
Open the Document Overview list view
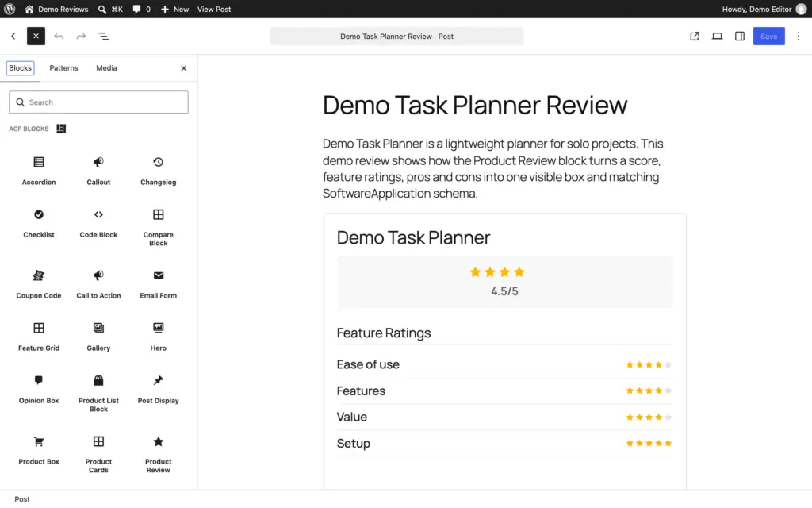[104, 37]
